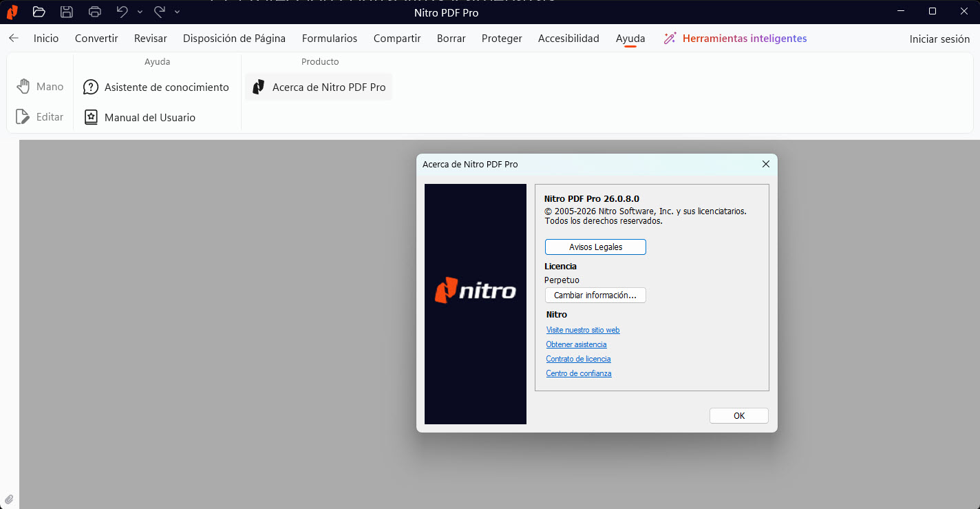Expand the redo history dropdown arrow
This screenshot has width=980, height=509.
(177, 12)
